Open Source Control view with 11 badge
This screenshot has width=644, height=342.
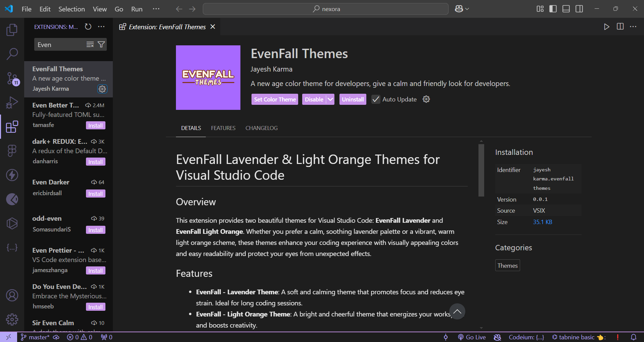click(13, 78)
